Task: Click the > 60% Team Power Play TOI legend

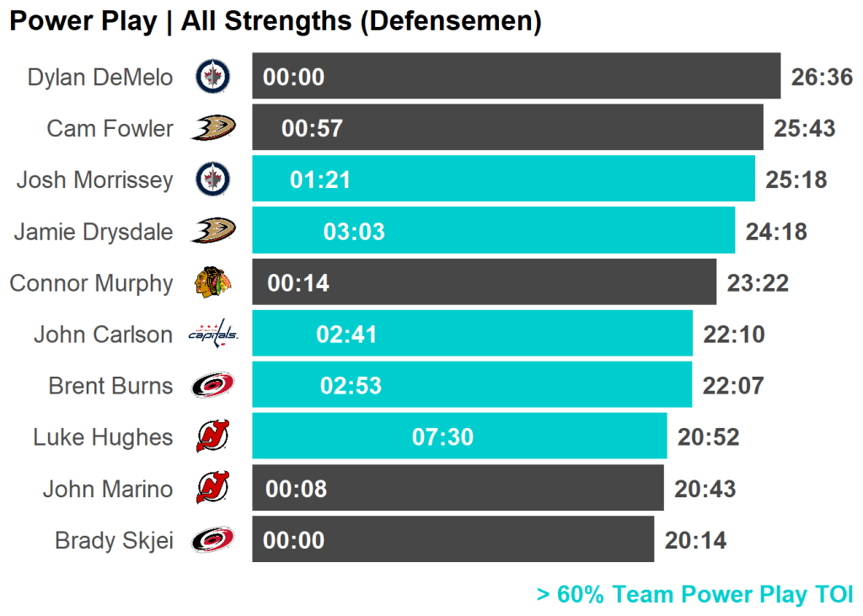Action: pos(694,594)
